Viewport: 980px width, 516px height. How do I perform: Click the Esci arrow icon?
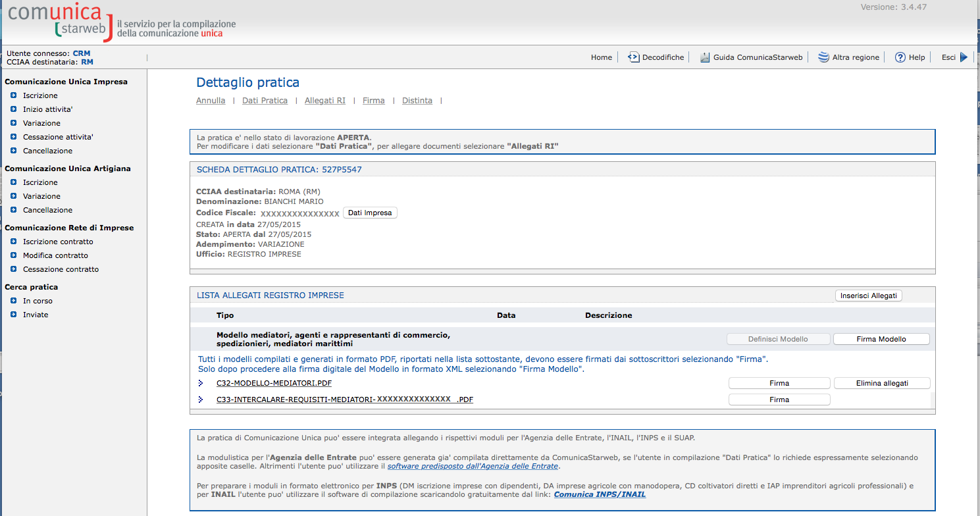pos(964,57)
